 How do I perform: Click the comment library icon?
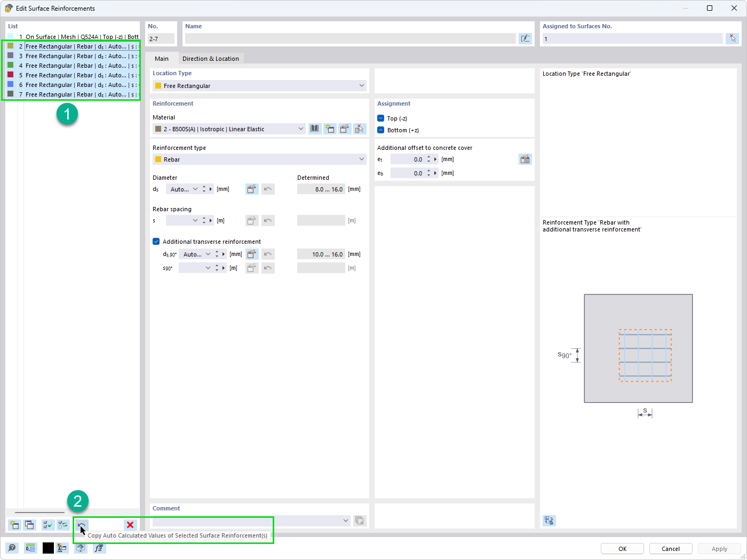[360, 521]
